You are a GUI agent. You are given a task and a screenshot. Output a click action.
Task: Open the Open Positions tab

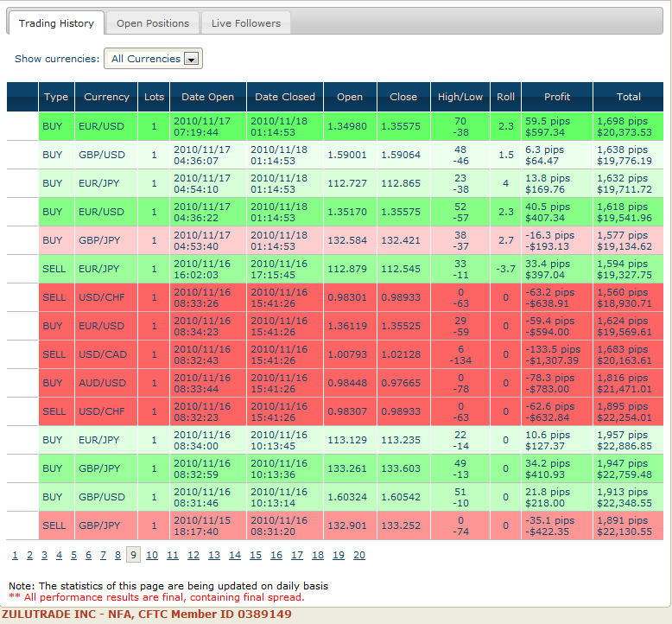point(153,23)
